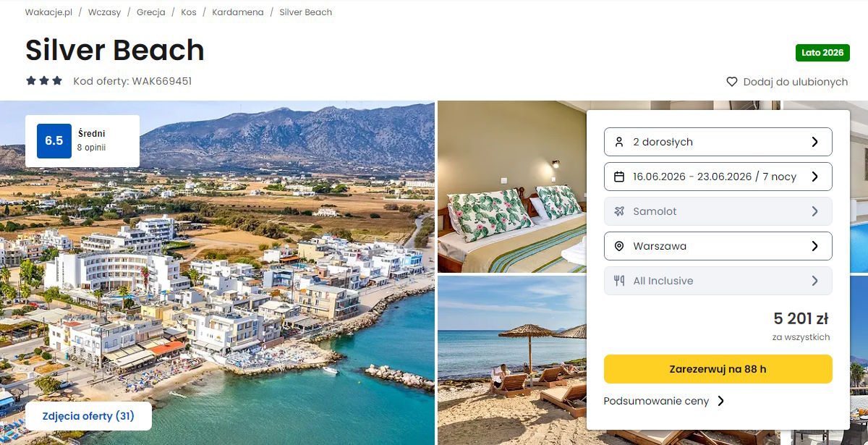Viewport: 868px width, 445px height.
Task: Click the 6.5 rating score badge
Action: pyautogui.click(x=54, y=141)
